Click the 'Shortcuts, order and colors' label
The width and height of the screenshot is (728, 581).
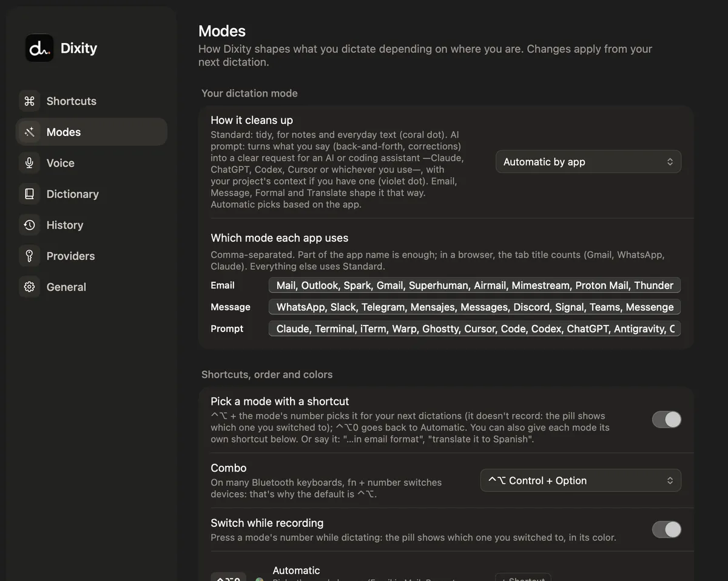pyautogui.click(x=267, y=375)
